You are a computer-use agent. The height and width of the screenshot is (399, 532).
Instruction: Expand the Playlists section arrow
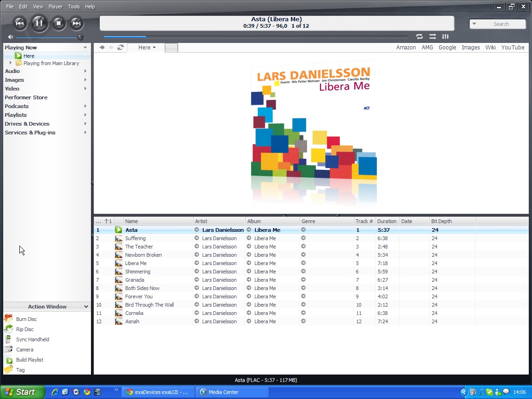point(85,115)
